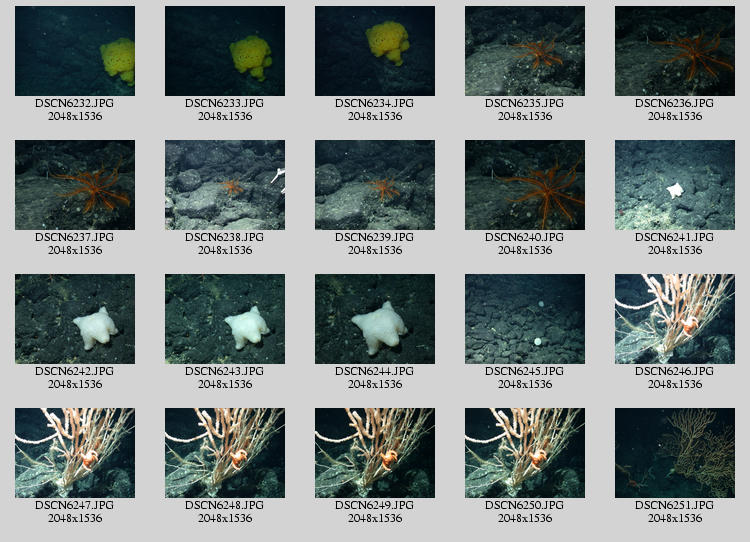
Task: Open the DSCN6245.JPG seafloor thumbnail
Action: [525, 319]
